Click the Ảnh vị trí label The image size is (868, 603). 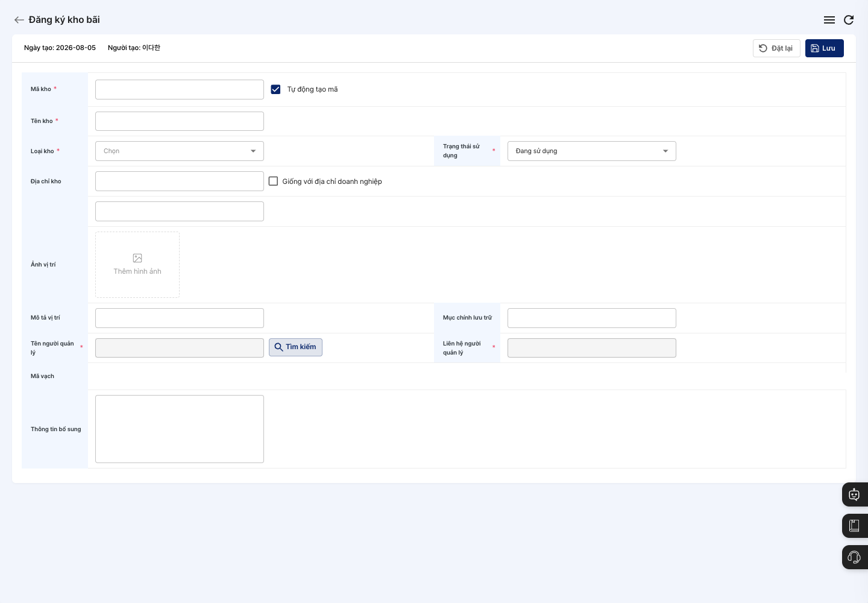(x=43, y=265)
